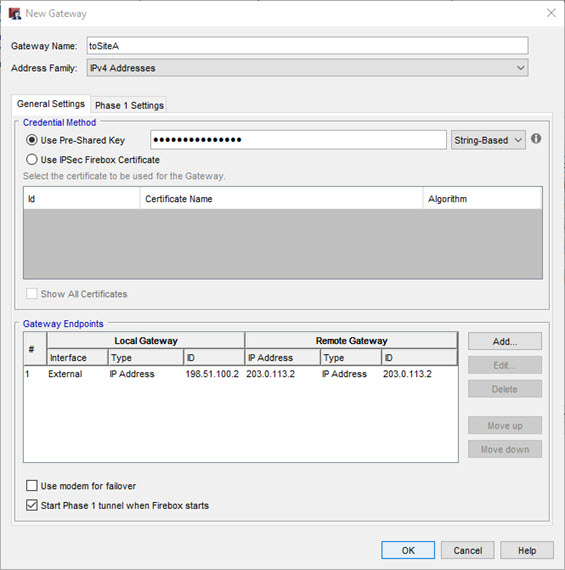Click the Algorithm column header
The width and height of the screenshot is (565, 570).
coord(482,198)
